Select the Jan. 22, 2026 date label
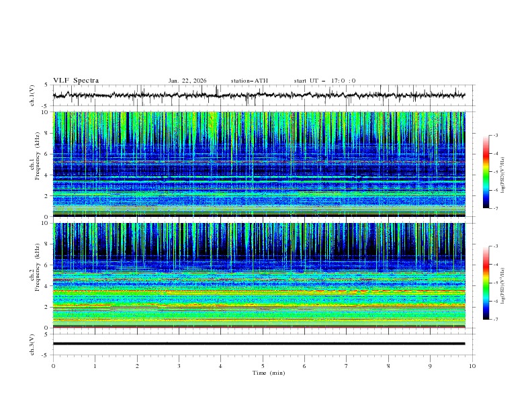The height and width of the screenshot is (411, 532). (187, 81)
